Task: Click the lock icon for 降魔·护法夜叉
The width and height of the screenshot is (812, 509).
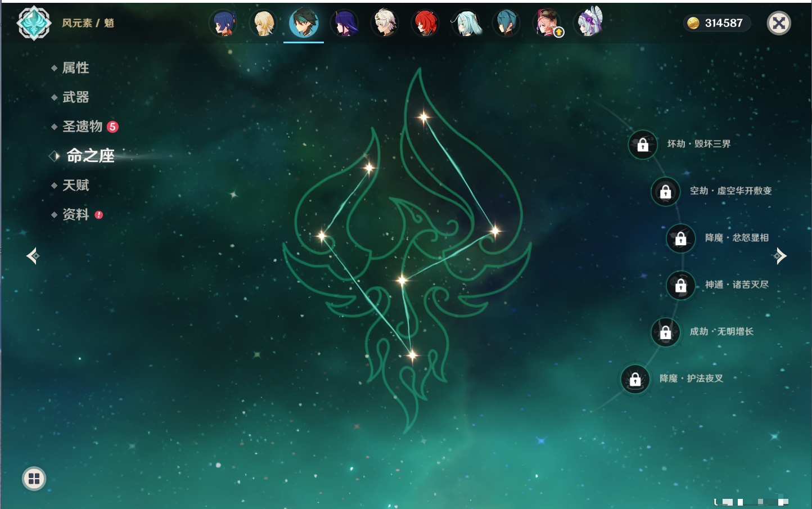Action: click(x=635, y=379)
